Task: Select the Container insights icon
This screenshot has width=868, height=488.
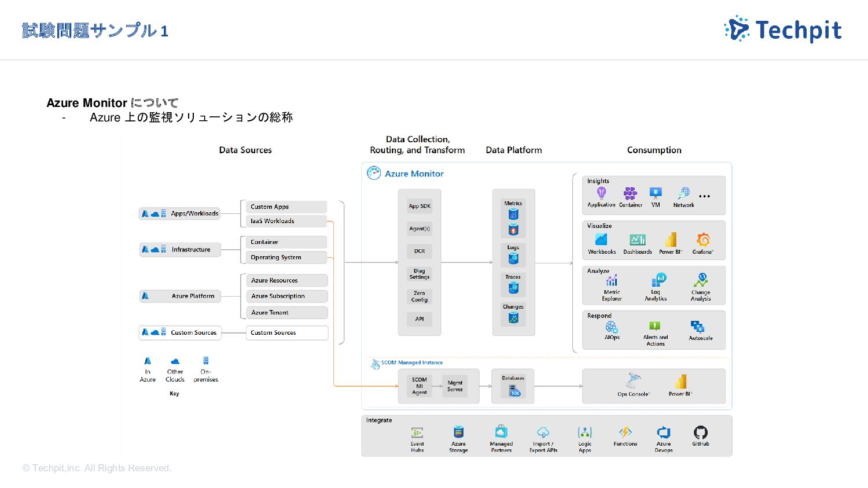Action: pos(630,193)
